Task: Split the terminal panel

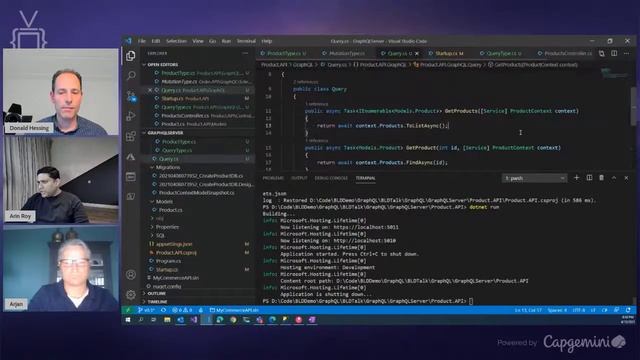Action: point(589,178)
